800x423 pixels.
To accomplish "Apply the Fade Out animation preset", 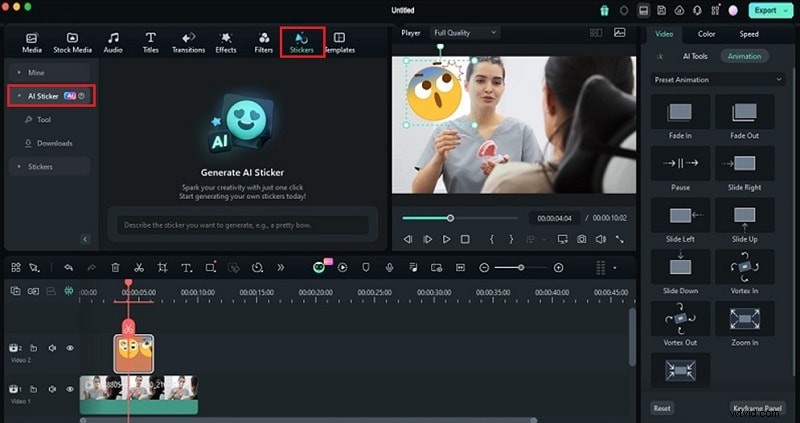I will pos(744,116).
